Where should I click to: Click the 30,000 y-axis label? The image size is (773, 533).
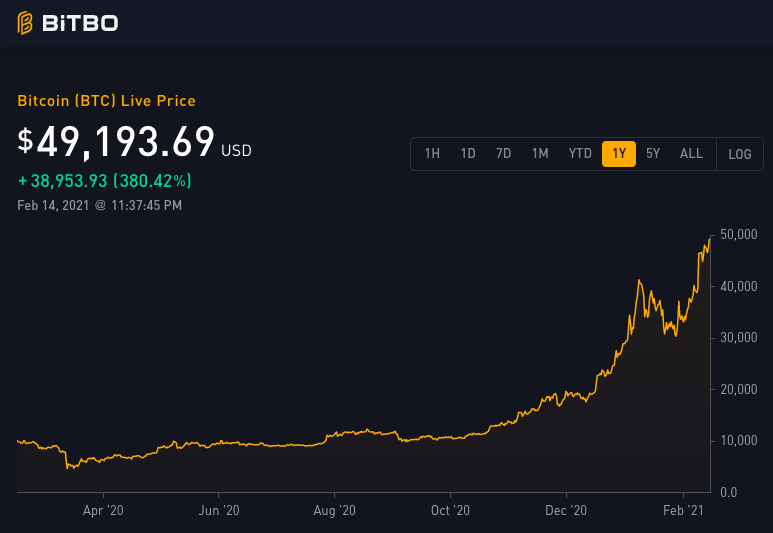(x=738, y=338)
